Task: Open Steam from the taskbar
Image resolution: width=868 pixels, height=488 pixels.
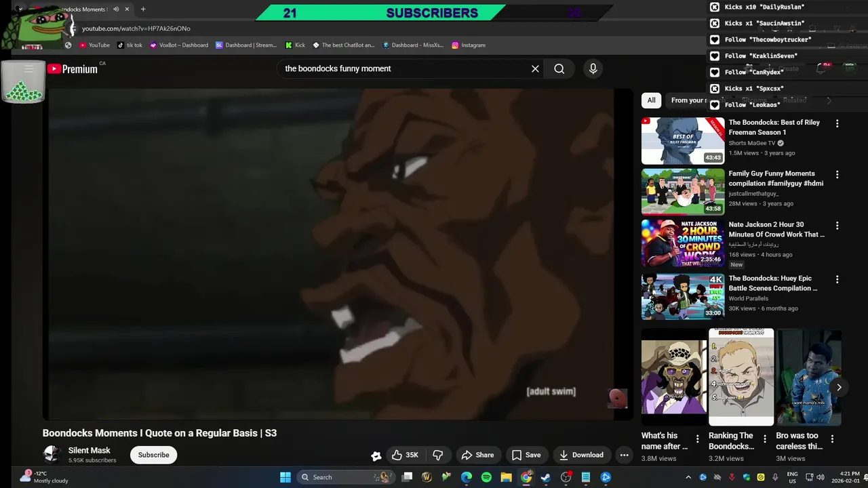Action: [x=546, y=477]
